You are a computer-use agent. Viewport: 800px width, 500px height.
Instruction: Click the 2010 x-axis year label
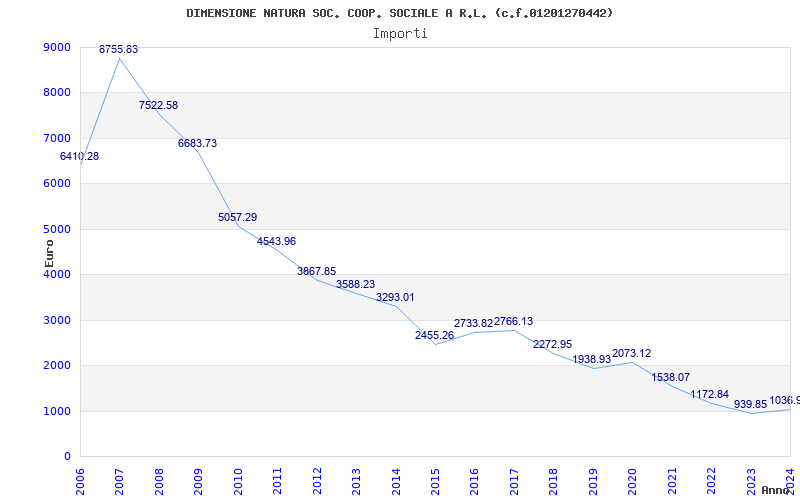(x=238, y=481)
